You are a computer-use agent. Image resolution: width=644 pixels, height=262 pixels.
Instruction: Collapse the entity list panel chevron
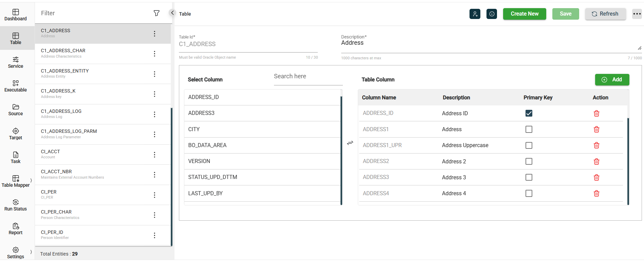click(x=172, y=13)
